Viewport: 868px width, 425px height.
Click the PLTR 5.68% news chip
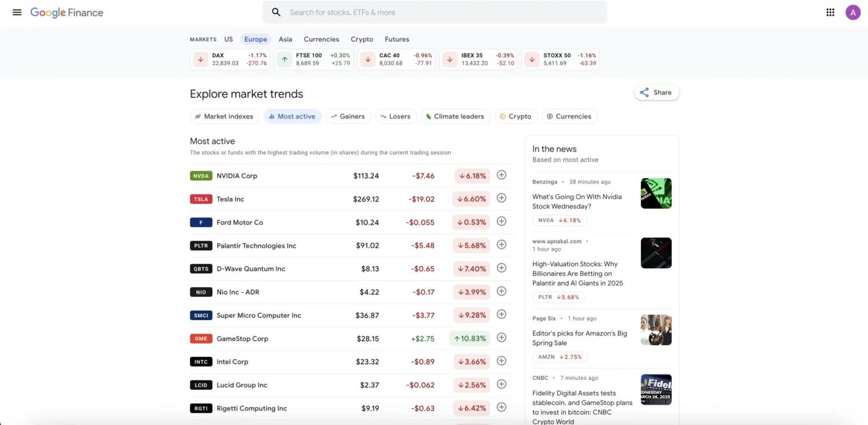pos(558,297)
